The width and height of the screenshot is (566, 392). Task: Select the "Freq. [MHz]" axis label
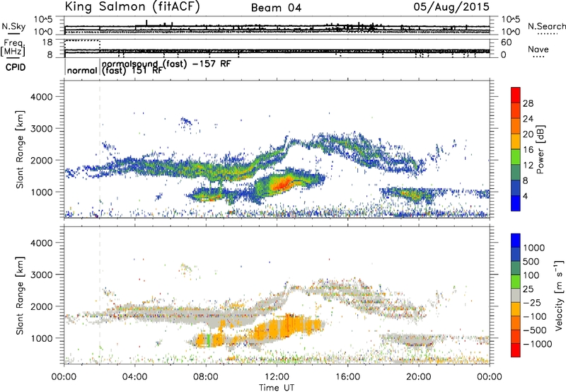(x=13, y=47)
